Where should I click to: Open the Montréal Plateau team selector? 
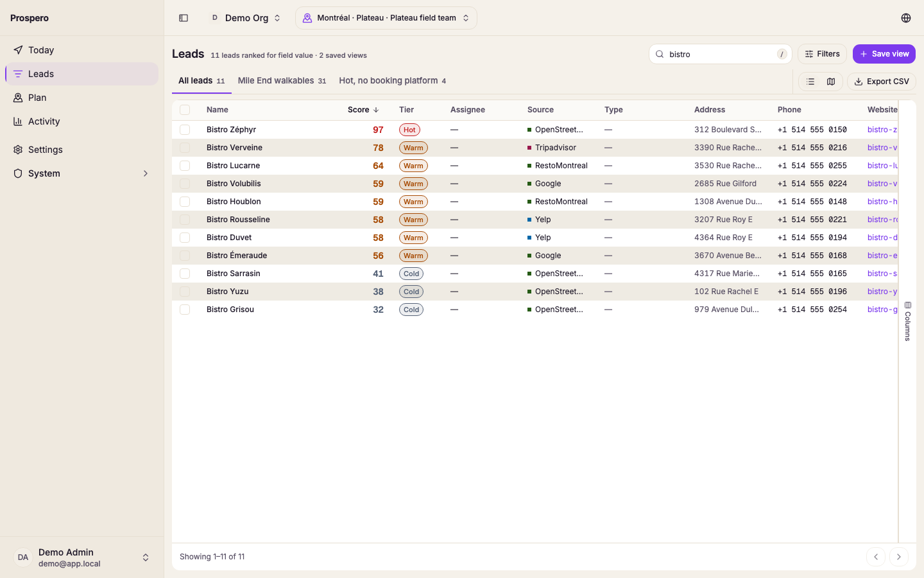click(386, 18)
